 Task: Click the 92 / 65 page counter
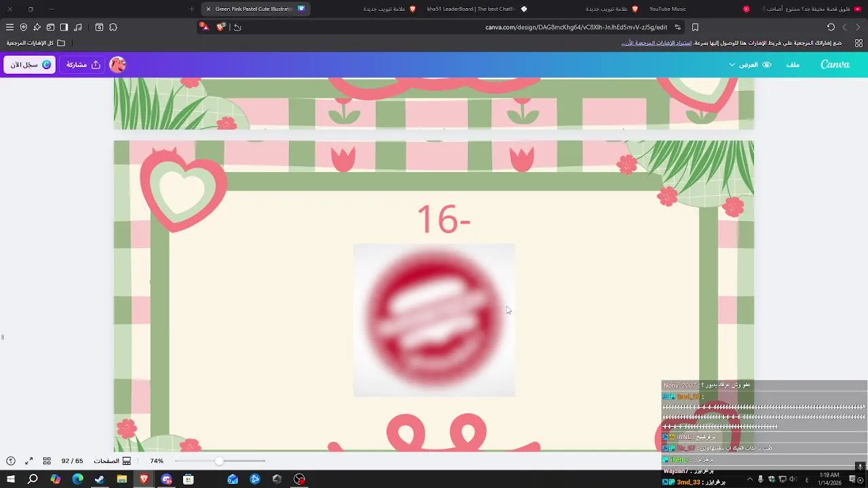coord(72,461)
